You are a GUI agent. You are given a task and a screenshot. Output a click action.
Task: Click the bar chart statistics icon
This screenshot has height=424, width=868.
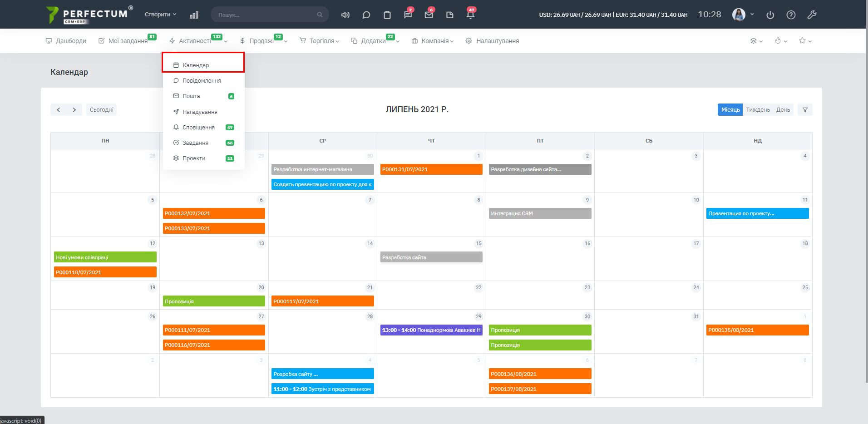click(x=194, y=15)
